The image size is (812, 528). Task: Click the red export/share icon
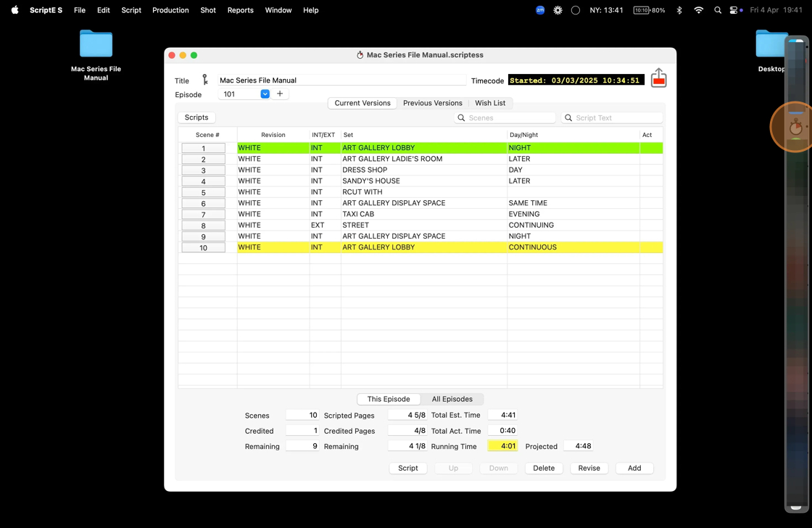tap(658, 78)
